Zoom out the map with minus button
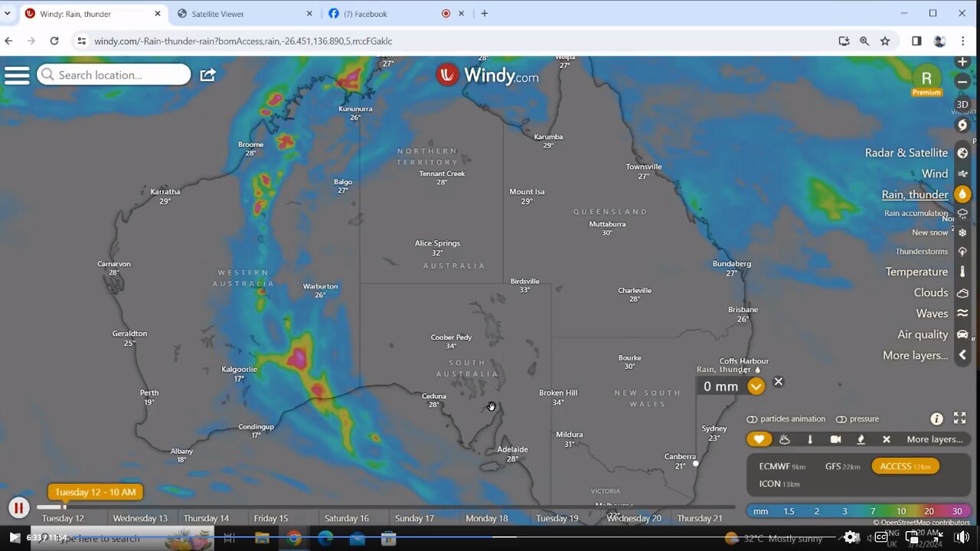Screen dimensions: 980x551 962,81
